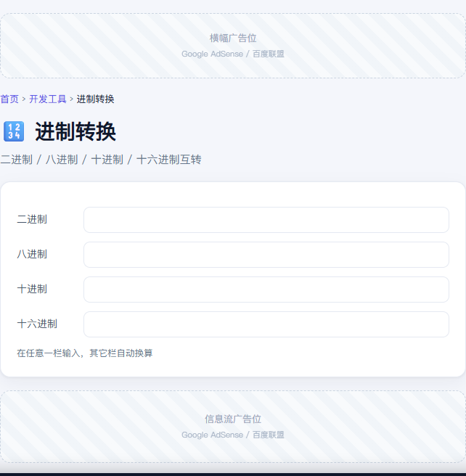This screenshot has width=466, height=476.
Task: Open the 首页 breadcrumb link
Action: coord(9,99)
